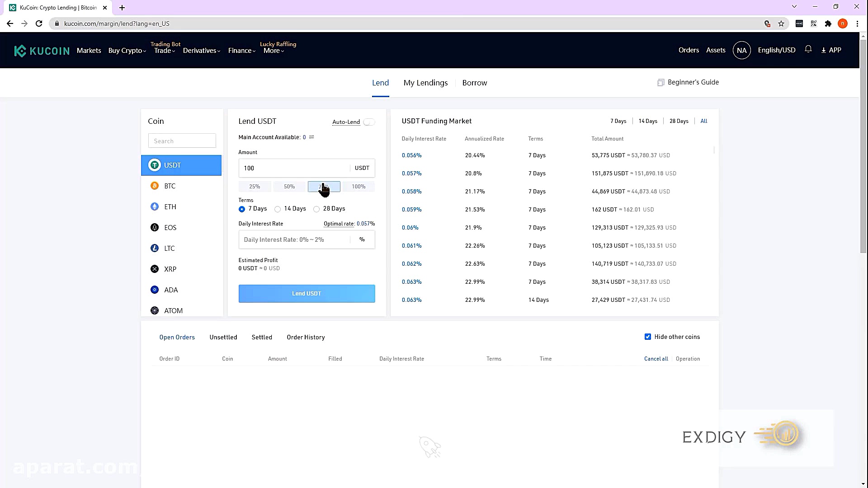868x488 pixels.
Task: Select the ATOM coin icon
Action: coord(155,310)
